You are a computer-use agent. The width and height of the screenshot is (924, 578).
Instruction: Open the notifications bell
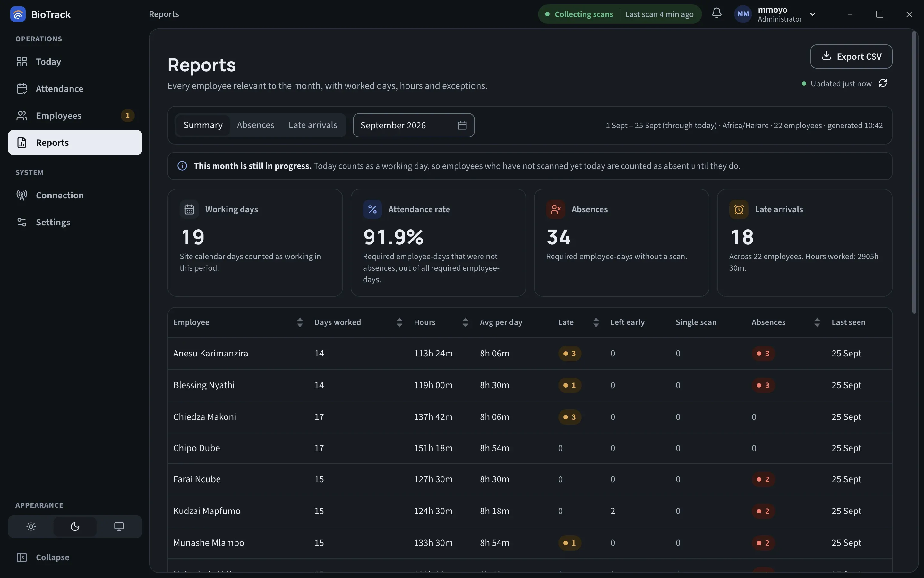717,13
